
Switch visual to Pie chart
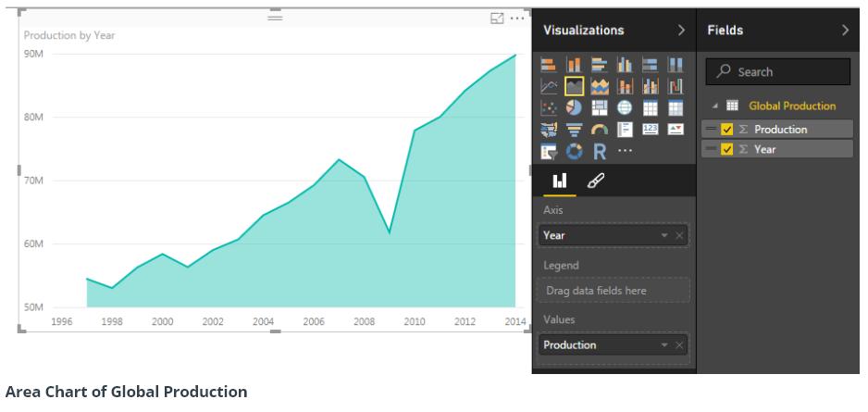pyautogui.click(x=574, y=108)
